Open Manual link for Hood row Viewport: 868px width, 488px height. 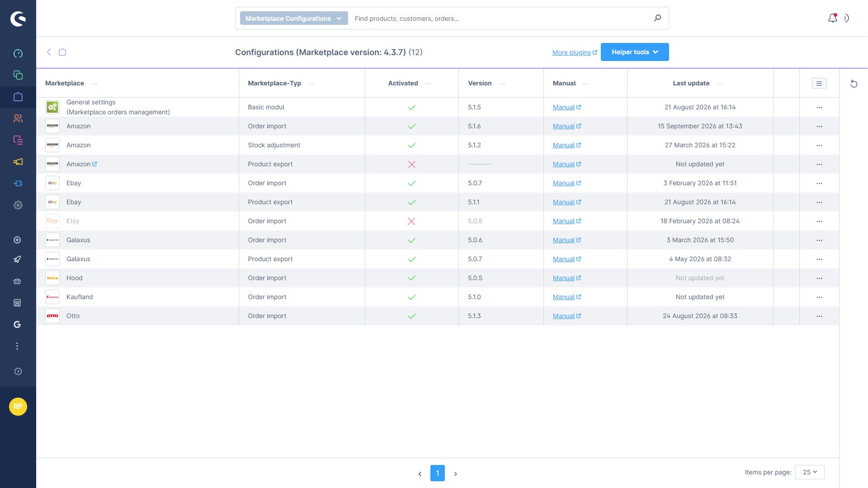(x=567, y=278)
